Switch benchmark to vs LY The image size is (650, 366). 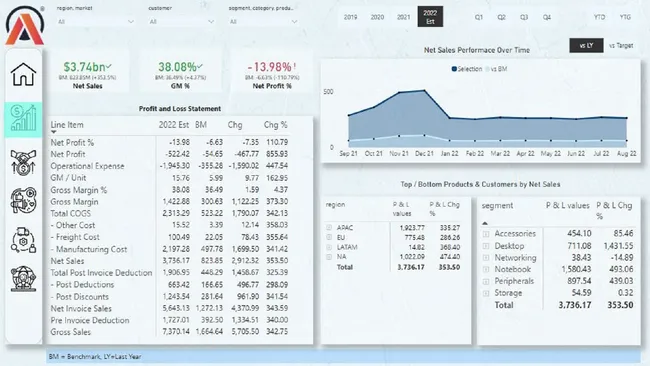point(586,45)
